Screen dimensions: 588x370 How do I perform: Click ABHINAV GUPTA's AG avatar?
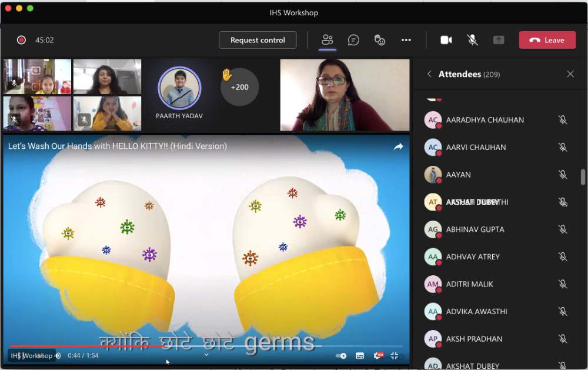[433, 229]
